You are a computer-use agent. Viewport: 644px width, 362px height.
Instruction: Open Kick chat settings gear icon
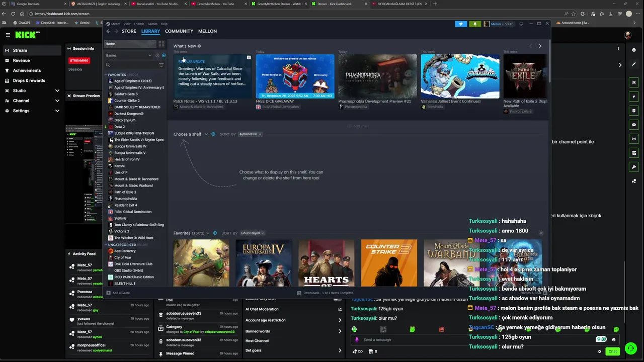599,351
